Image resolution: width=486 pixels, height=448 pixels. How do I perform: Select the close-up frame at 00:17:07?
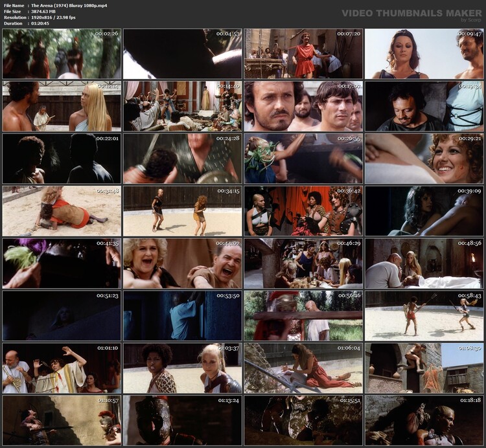coord(303,106)
